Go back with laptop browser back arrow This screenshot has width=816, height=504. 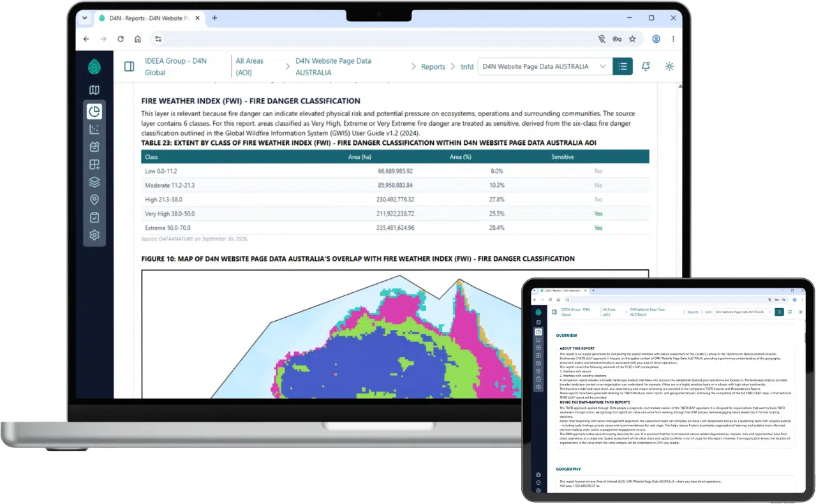(x=87, y=39)
